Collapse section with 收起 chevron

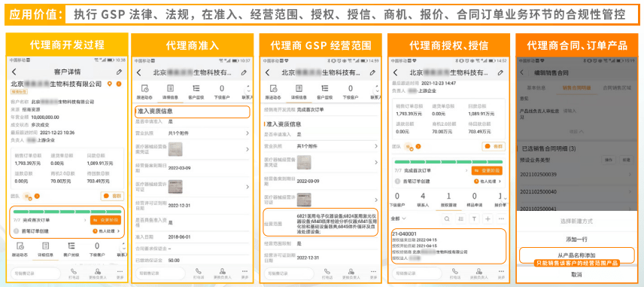[576, 132]
